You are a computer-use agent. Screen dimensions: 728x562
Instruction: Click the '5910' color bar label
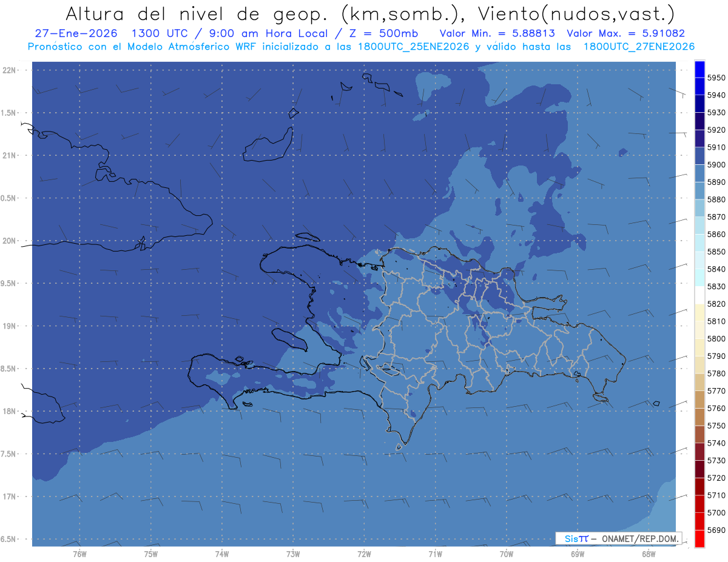click(716, 147)
